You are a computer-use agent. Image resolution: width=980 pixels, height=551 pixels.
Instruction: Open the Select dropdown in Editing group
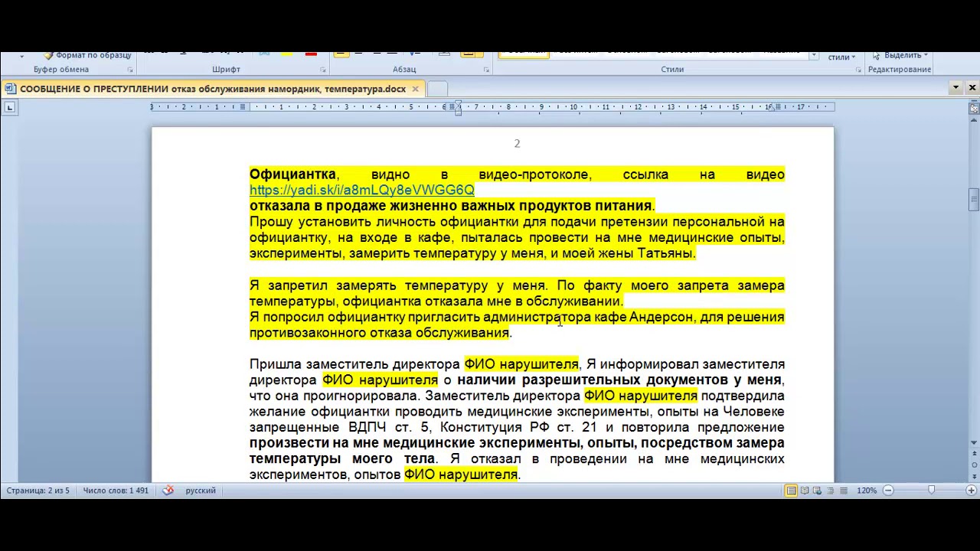pos(900,55)
